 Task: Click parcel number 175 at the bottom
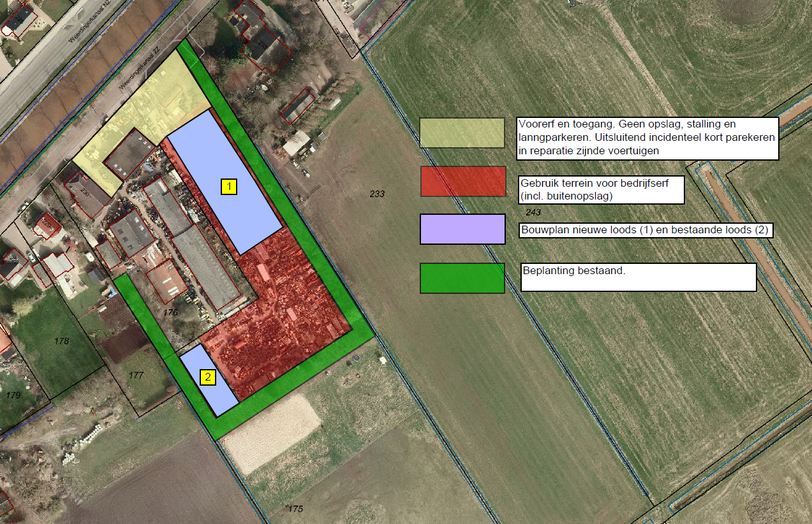[x=295, y=509]
